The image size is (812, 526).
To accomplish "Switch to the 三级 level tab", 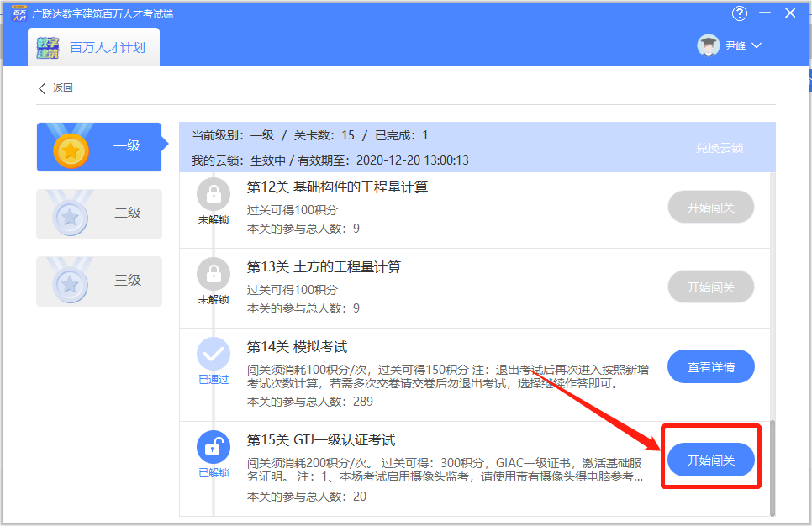I will (99, 281).
